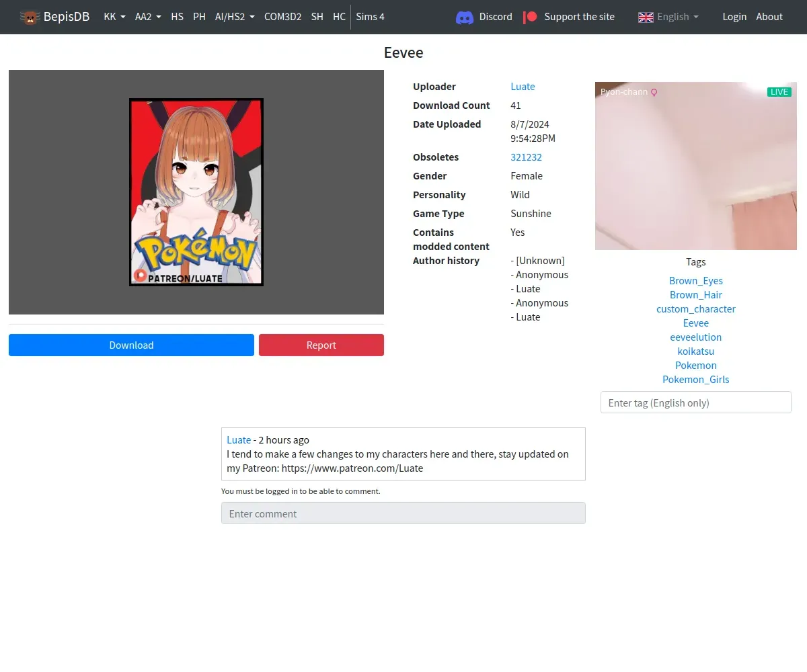Click the Enter comment field

403,513
